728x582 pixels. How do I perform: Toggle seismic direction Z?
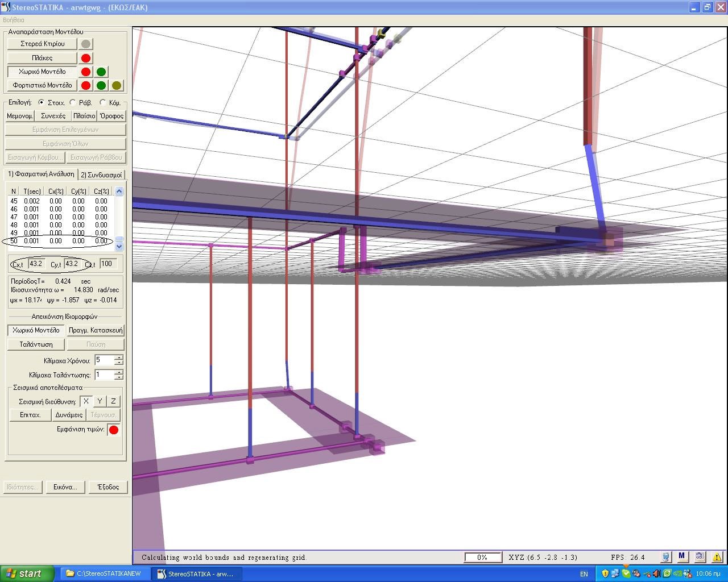point(113,401)
